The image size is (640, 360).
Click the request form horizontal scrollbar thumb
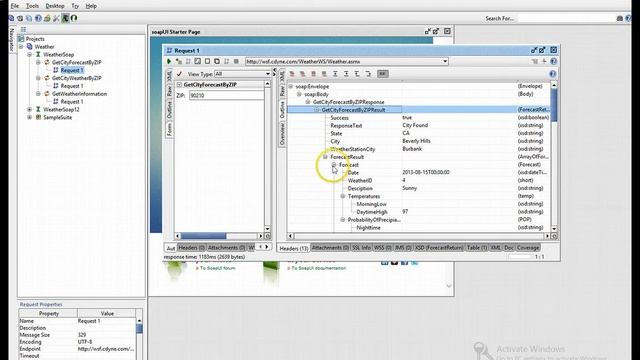(203, 236)
